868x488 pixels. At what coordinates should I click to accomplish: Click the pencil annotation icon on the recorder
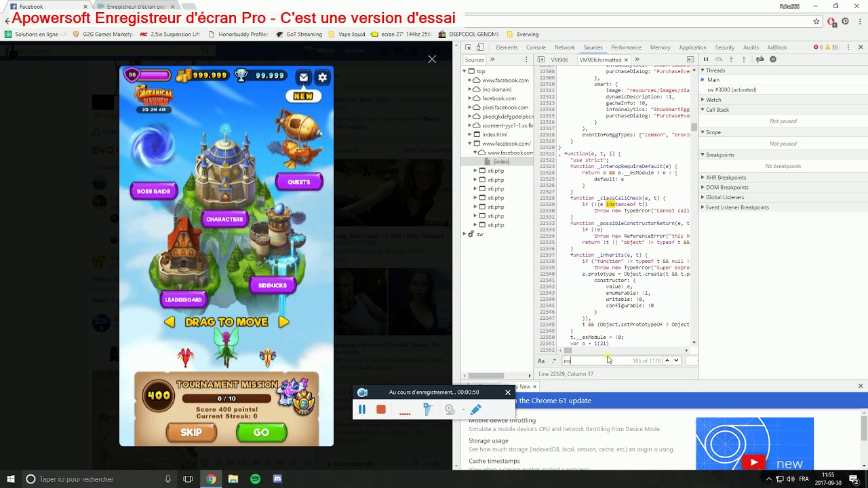tap(476, 409)
